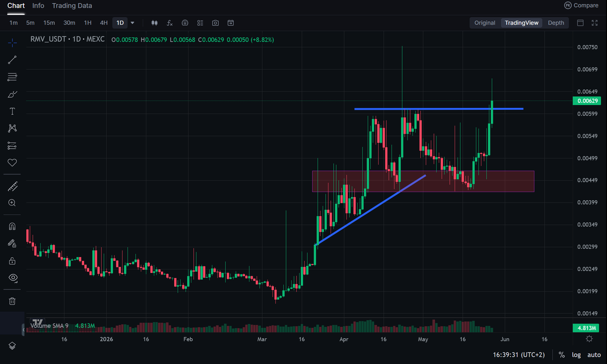The width and height of the screenshot is (607, 364).
Task: Toggle log scale mode
Action: pyautogui.click(x=577, y=355)
